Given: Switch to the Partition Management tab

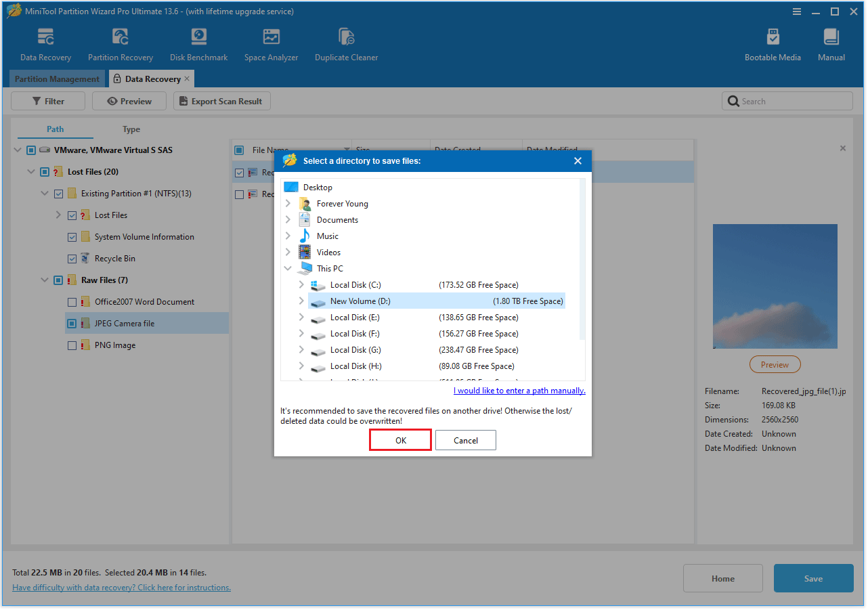Looking at the screenshot, I should [x=57, y=79].
